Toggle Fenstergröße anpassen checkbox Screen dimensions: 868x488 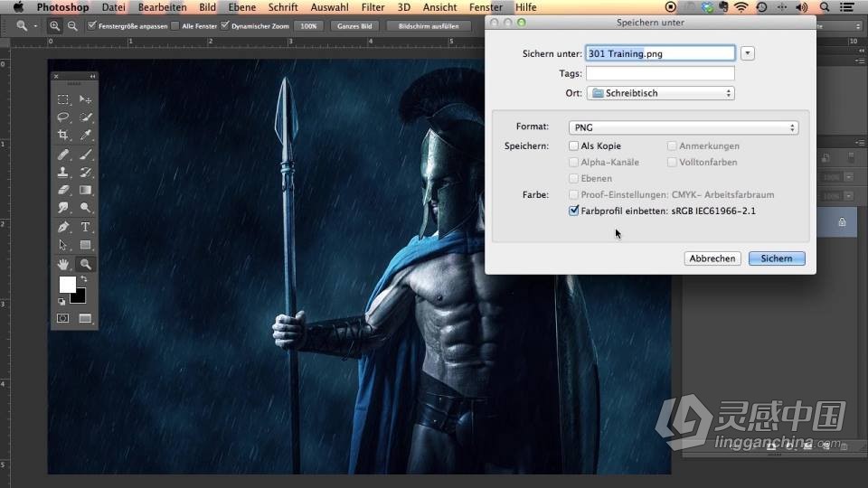click(92, 25)
